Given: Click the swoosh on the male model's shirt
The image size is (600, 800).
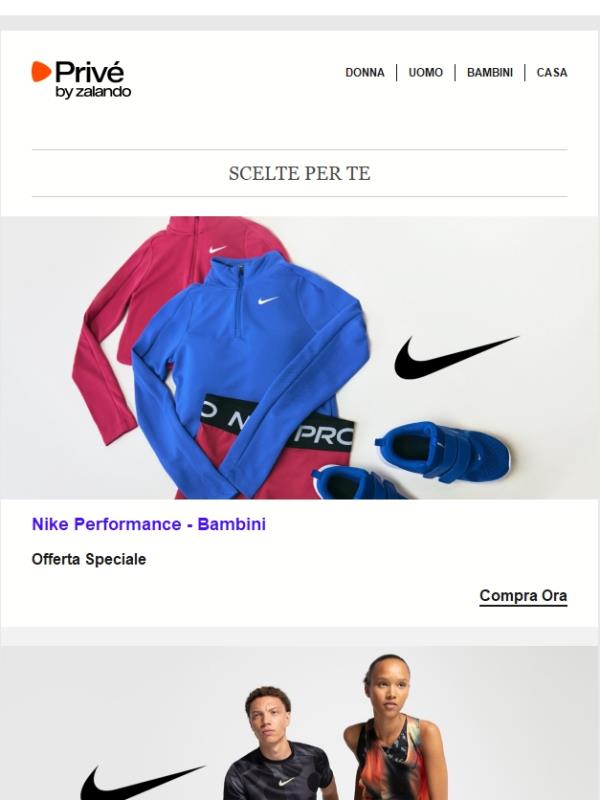Looking at the screenshot, I should pos(286,781).
